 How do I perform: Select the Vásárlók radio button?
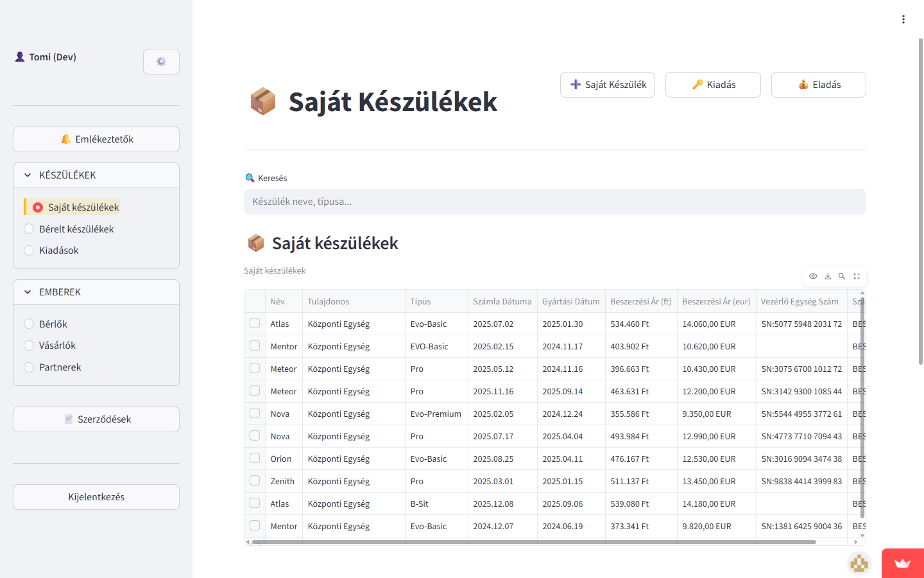tap(29, 345)
